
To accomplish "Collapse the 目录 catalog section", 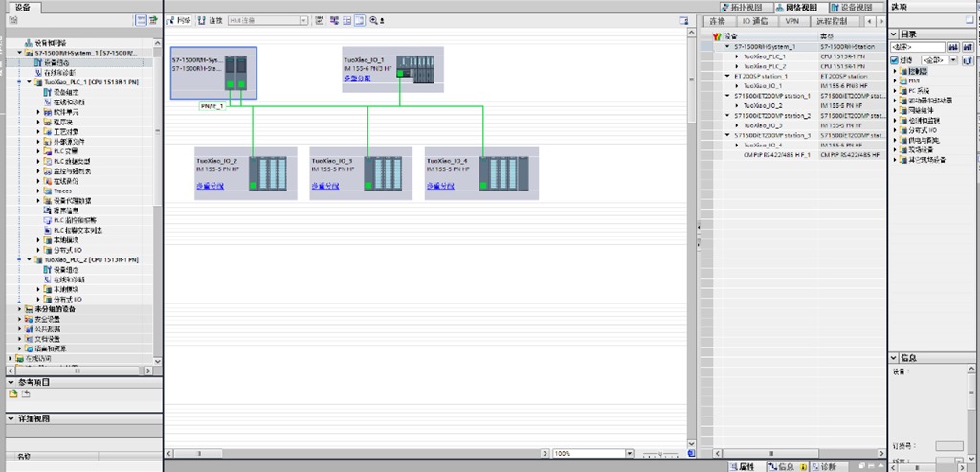I will point(894,34).
